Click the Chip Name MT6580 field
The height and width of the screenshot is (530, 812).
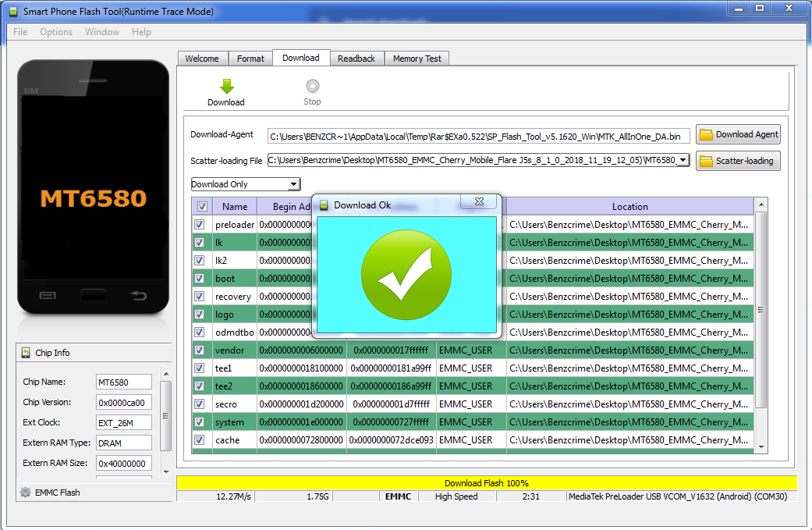pyautogui.click(x=124, y=382)
